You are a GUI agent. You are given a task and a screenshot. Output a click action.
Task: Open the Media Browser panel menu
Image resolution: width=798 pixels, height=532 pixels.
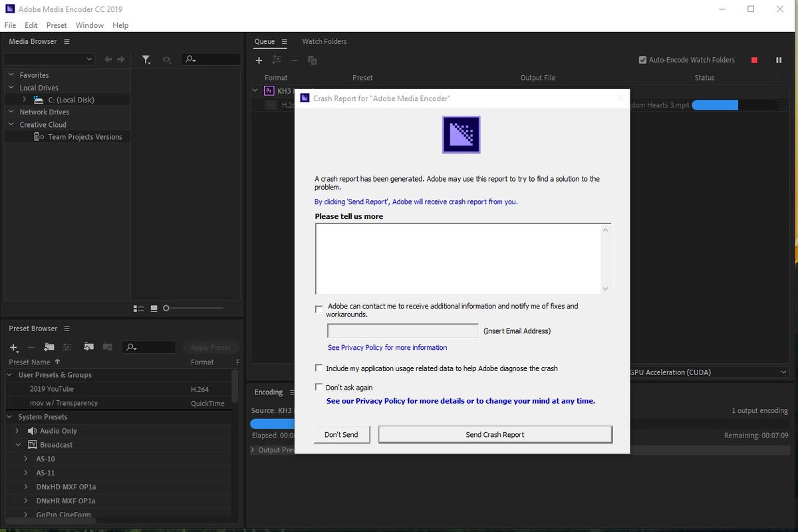coord(66,42)
